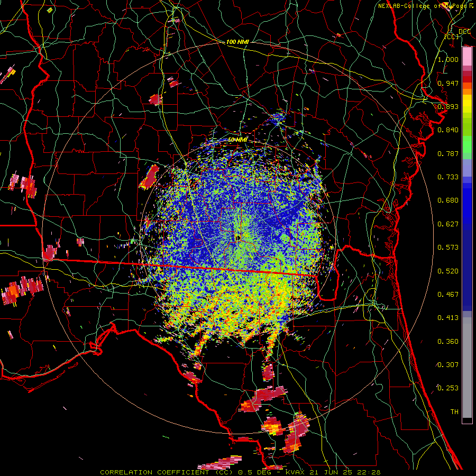476x476 pixels.
Task: Pick the light pink segment of the color bar
Action: (x=467, y=57)
